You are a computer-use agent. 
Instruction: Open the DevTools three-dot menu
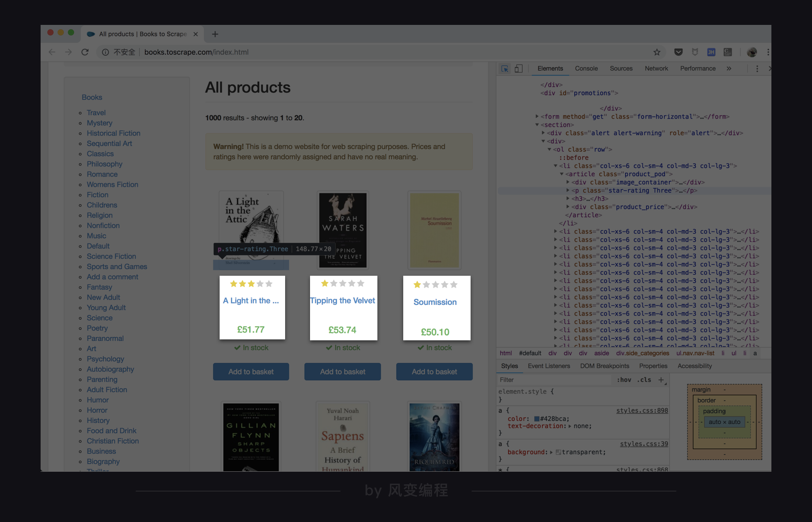tap(757, 68)
